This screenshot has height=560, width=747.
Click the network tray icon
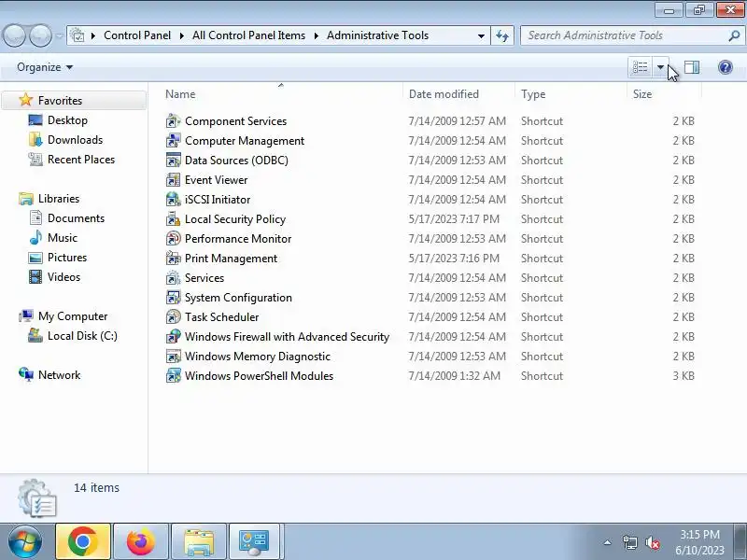click(x=629, y=542)
